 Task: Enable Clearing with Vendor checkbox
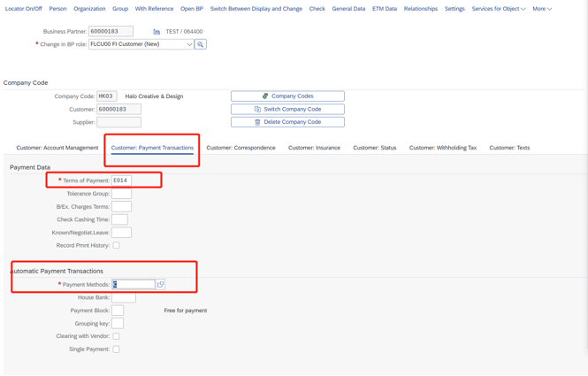coord(116,336)
